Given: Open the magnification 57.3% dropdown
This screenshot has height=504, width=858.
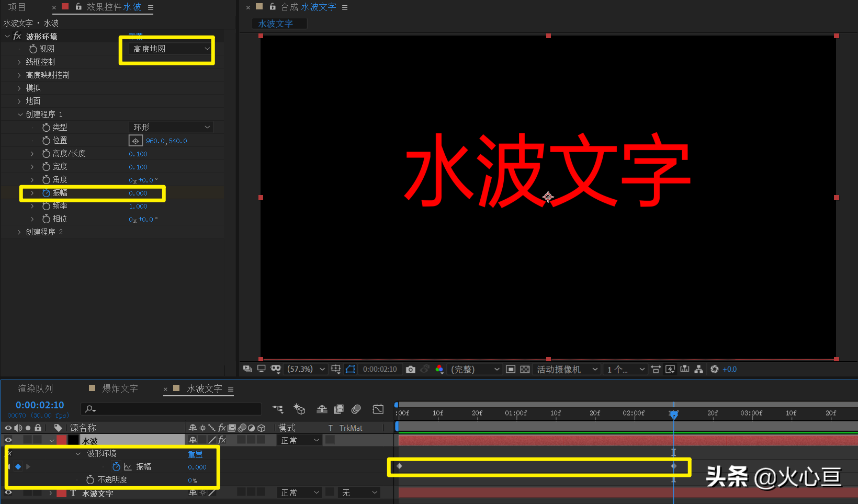Looking at the screenshot, I should click(306, 369).
